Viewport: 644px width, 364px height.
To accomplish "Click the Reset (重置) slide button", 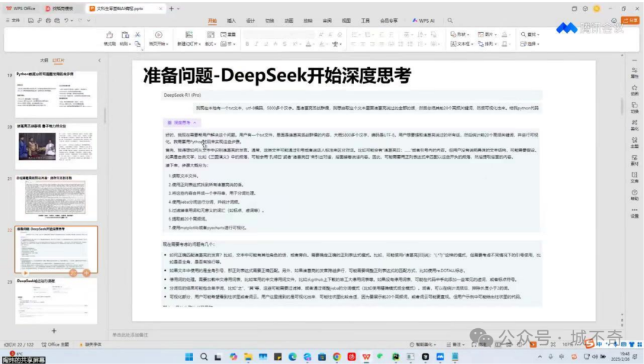I will click(x=228, y=35).
